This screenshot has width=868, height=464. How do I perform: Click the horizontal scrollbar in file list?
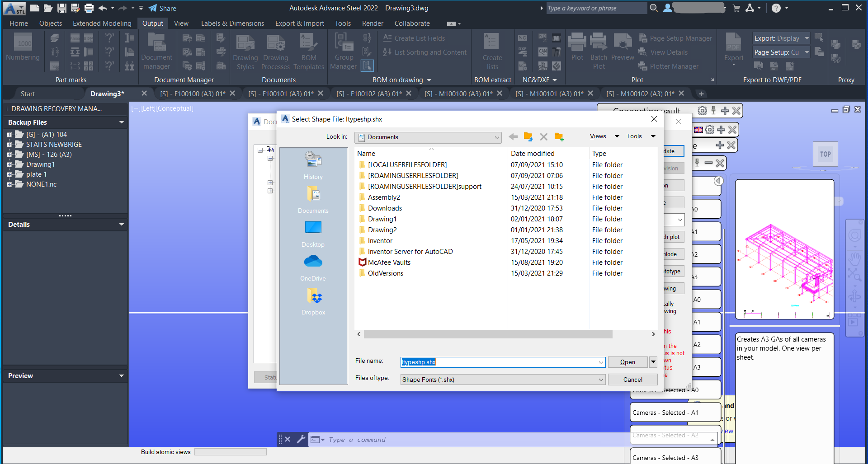pos(488,334)
